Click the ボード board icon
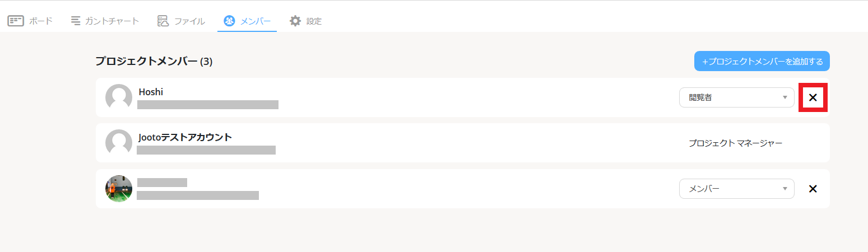Screen dimensions: 868x252 pos(16,21)
